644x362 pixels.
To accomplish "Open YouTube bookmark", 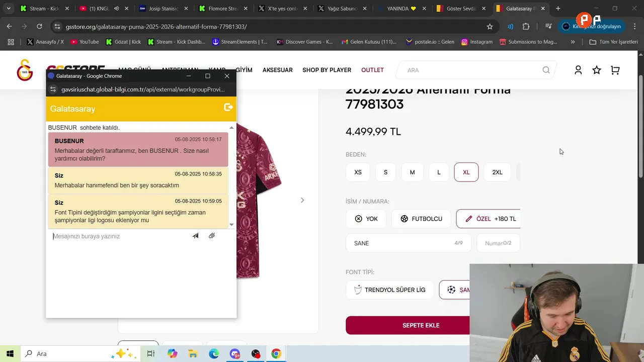I will click(85, 42).
